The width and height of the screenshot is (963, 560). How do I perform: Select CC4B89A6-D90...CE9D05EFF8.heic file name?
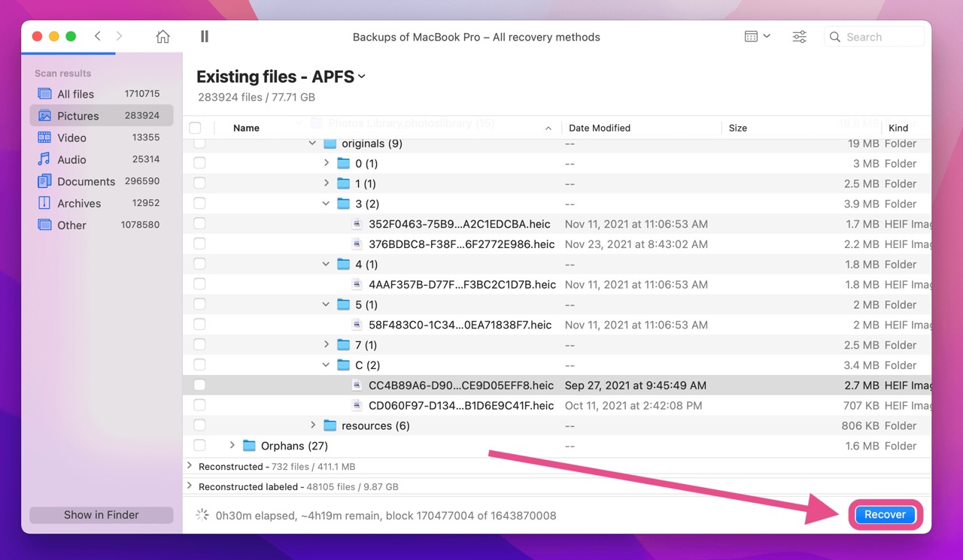coord(461,385)
